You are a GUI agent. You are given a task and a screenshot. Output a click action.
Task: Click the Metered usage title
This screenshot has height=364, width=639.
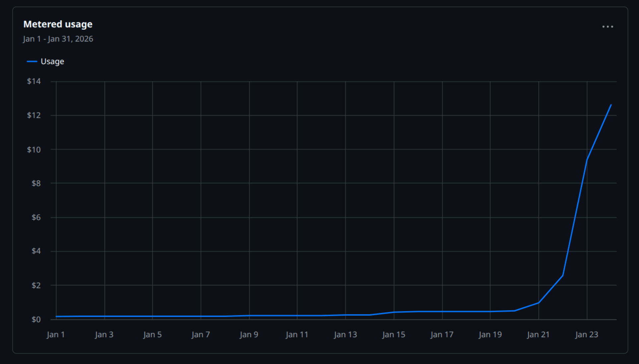tap(58, 24)
